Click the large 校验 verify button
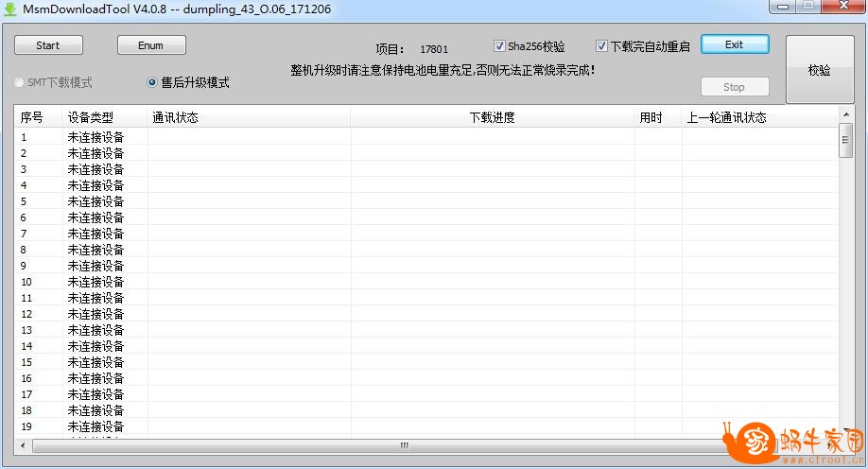This screenshot has height=469, width=868. (x=820, y=69)
